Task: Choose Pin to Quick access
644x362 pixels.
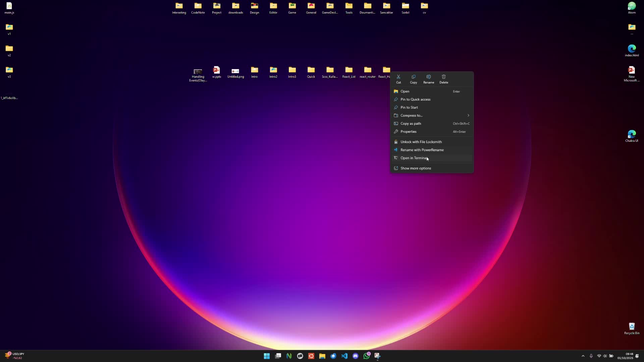Action: pos(415,99)
